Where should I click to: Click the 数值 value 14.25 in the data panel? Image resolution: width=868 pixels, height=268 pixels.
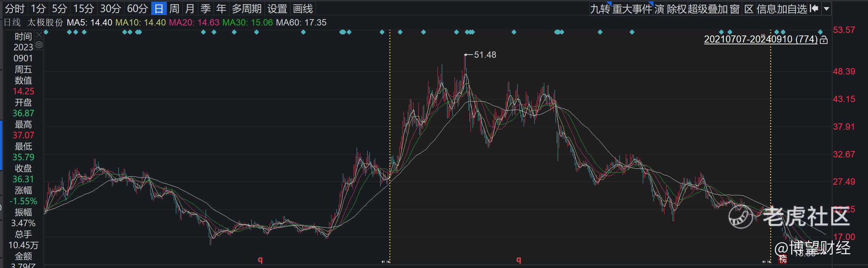click(x=23, y=91)
